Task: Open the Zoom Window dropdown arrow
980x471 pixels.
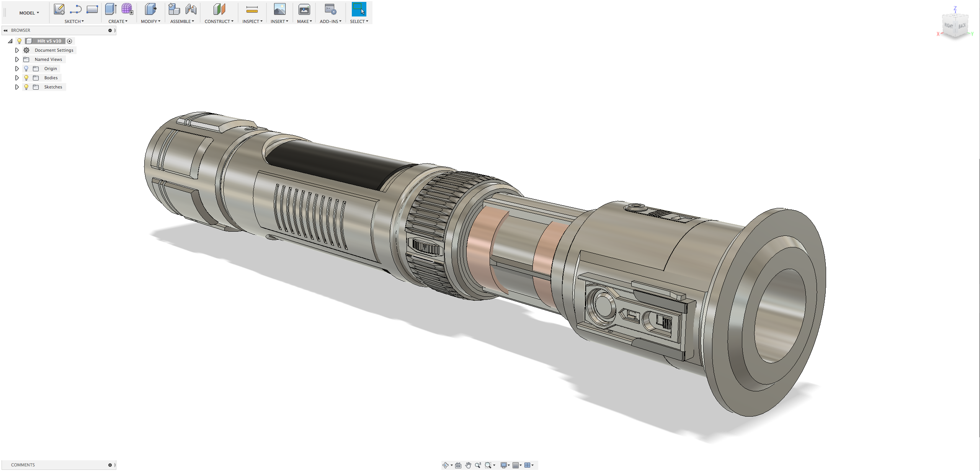Action: (x=494, y=465)
